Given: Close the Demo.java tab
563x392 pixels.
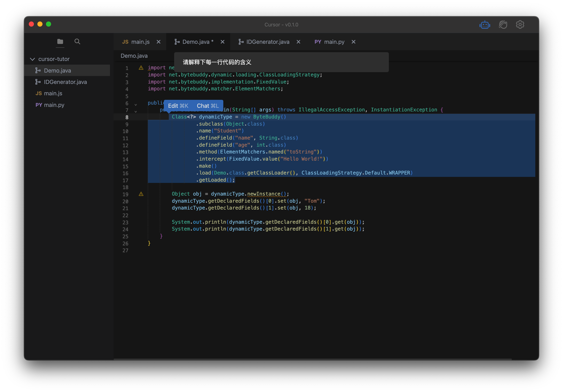Looking at the screenshot, I should [222, 42].
